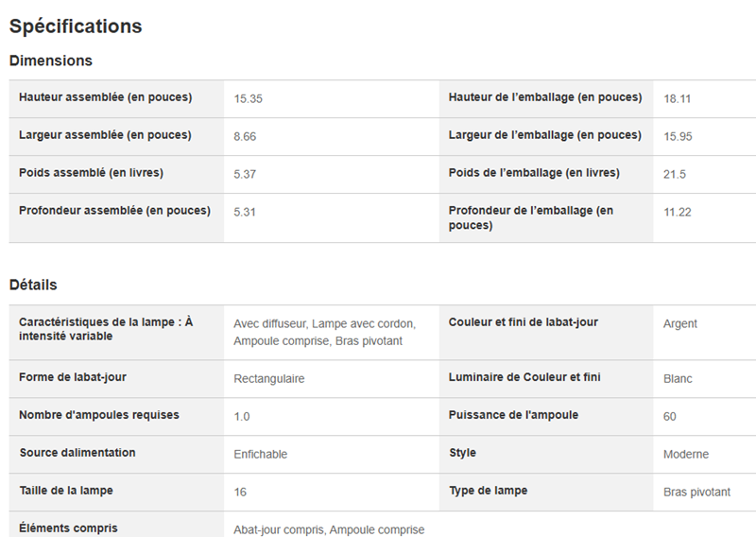Click the packaging weight value 21.5
756x537 pixels.
[675, 174]
